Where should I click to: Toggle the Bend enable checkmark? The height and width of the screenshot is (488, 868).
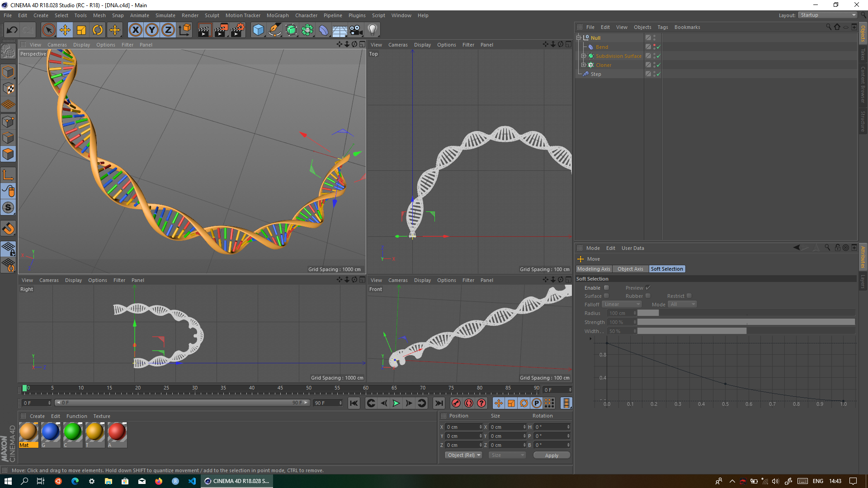659,47
